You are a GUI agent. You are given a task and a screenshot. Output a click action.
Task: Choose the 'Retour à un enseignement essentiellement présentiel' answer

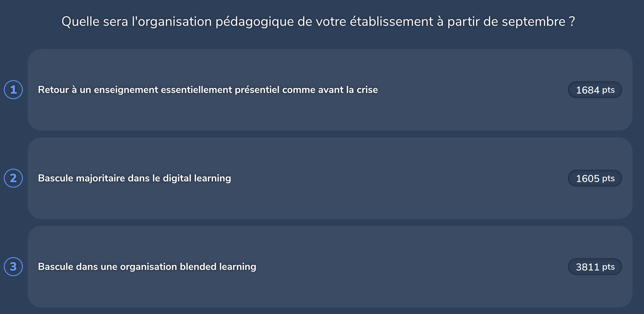pyautogui.click(x=208, y=90)
